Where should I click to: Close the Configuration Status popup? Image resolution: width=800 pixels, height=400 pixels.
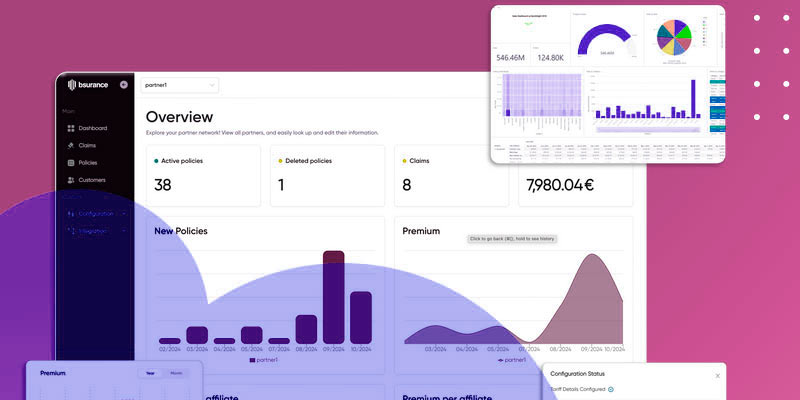[717, 376]
